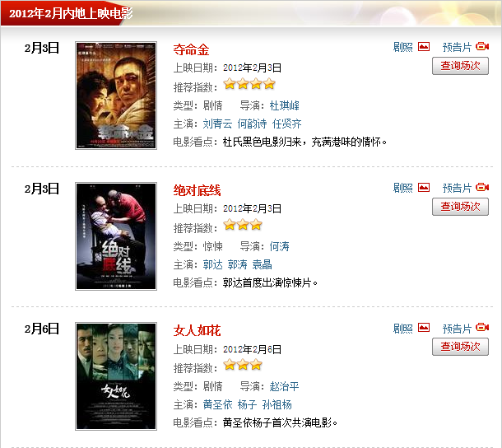Viewport: 502px width, 448px height.
Task: Click the 查询场次 button for 夺命金
Action: [460, 66]
